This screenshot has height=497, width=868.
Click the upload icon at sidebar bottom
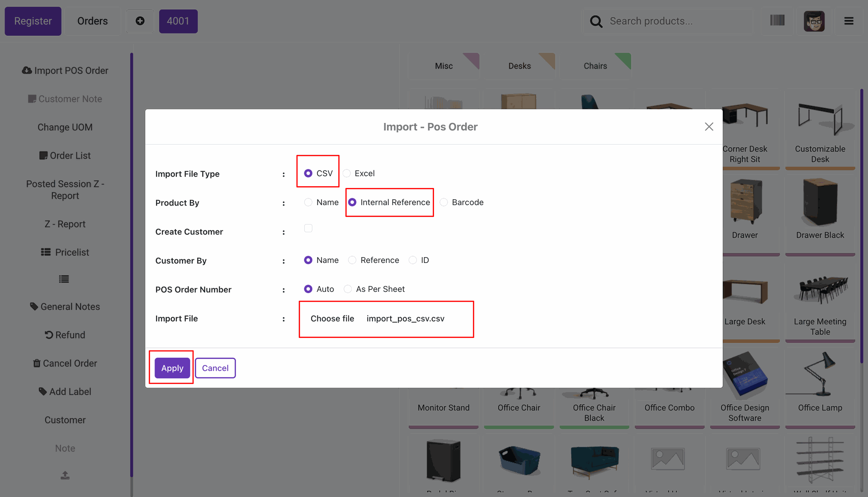pyautogui.click(x=65, y=475)
